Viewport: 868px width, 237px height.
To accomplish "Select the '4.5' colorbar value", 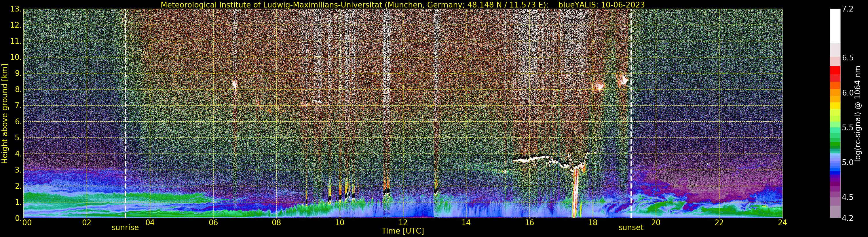I will [x=848, y=197].
